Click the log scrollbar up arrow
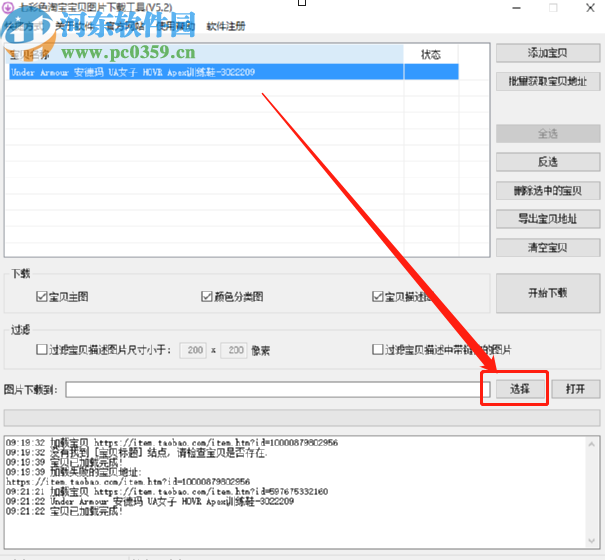This screenshot has height=560, width=605. (591, 445)
